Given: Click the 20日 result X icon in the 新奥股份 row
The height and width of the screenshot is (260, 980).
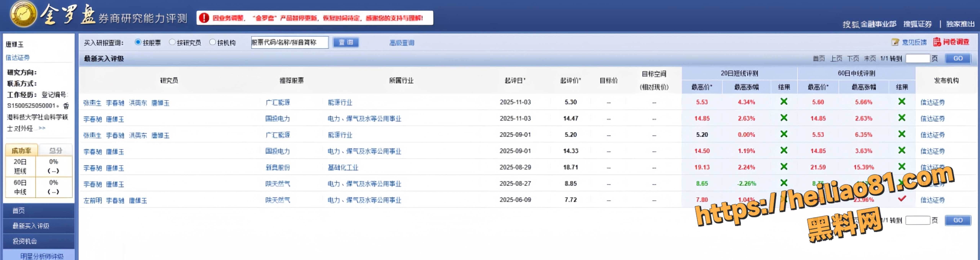Looking at the screenshot, I should [784, 167].
